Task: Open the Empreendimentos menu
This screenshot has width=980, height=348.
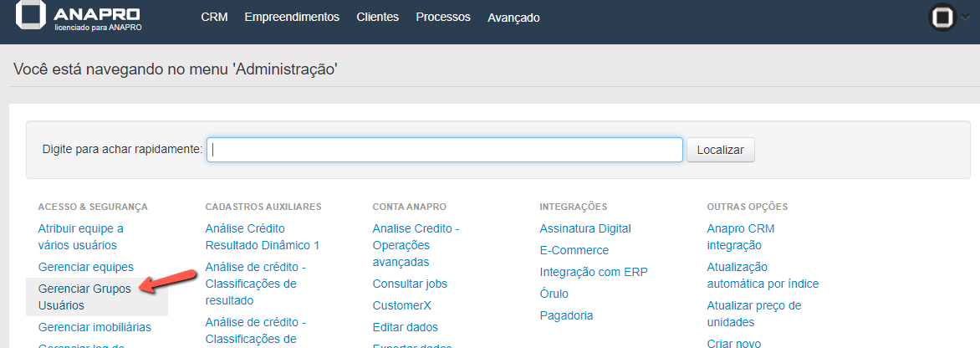Action: [292, 18]
